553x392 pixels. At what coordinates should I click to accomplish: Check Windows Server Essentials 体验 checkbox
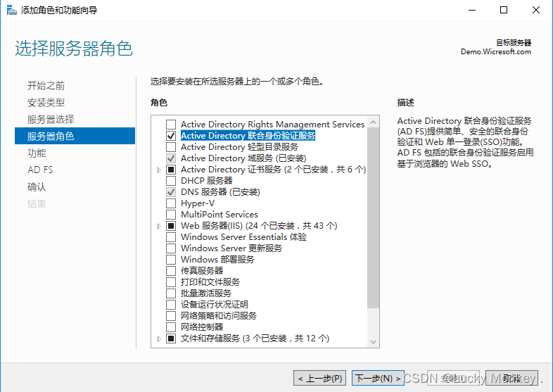coord(171,236)
